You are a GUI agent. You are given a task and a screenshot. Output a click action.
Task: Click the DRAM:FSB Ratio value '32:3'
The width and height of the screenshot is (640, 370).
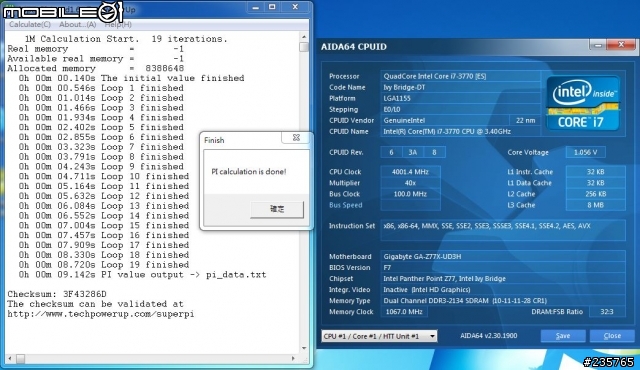click(607, 312)
